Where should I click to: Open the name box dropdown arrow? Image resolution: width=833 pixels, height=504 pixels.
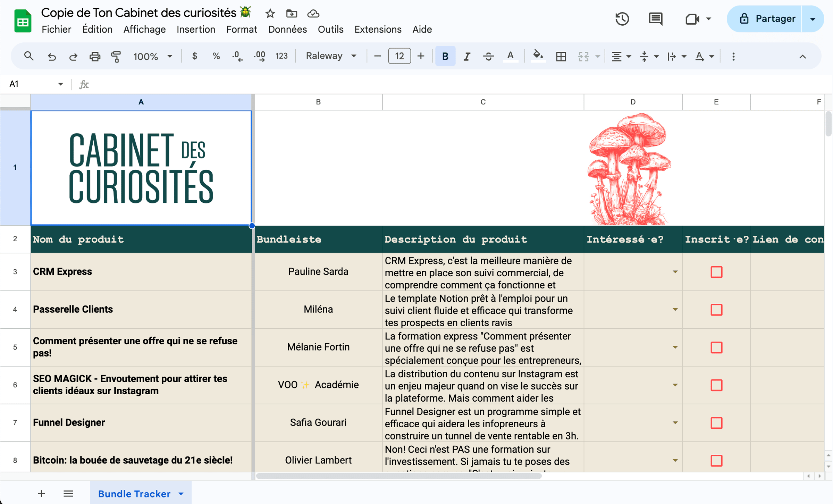point(60,84)
